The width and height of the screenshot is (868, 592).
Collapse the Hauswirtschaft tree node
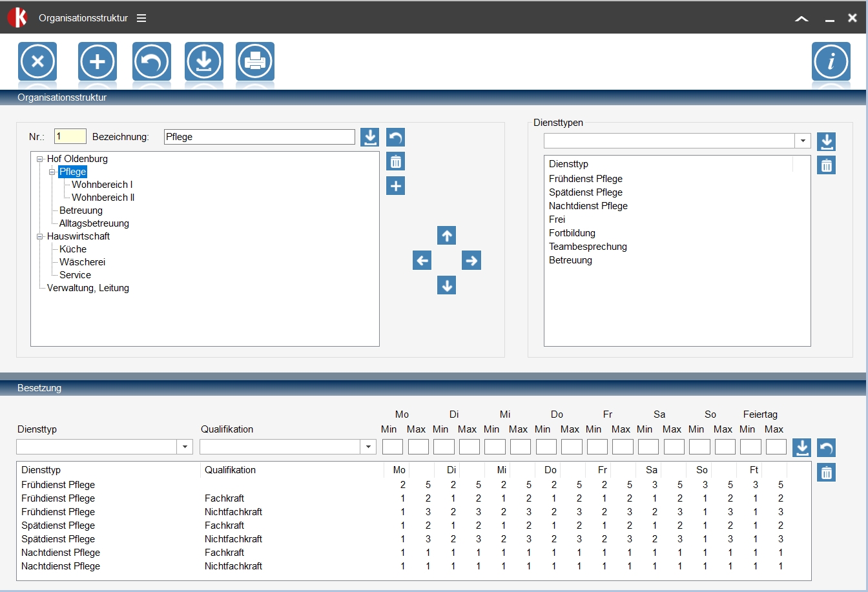[40, 236]
